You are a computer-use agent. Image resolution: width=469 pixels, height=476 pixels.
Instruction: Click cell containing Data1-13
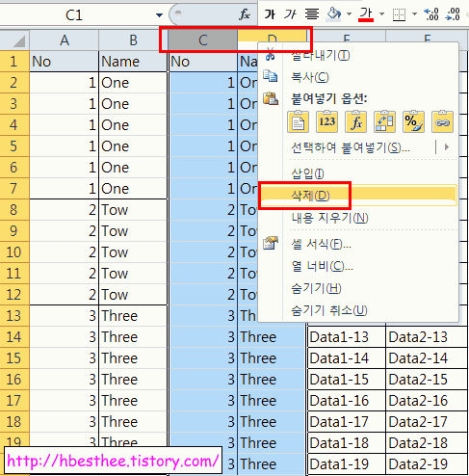click(x=347, y=337)
